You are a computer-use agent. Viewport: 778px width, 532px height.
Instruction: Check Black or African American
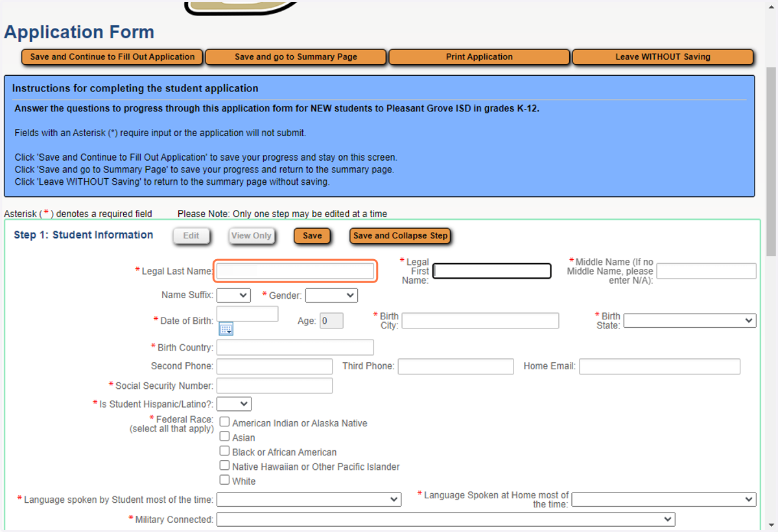[224, 451]
